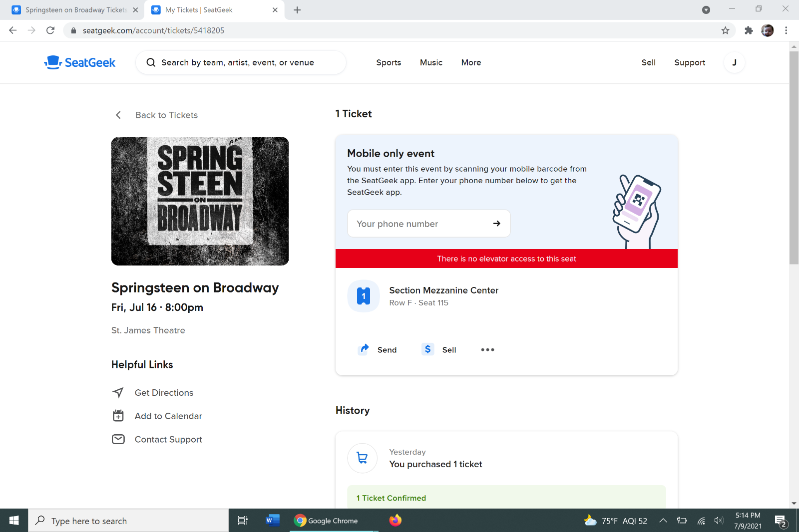
Task: Click Back to Tickets link
Action: pyautogui.click(x=166, y=115)
